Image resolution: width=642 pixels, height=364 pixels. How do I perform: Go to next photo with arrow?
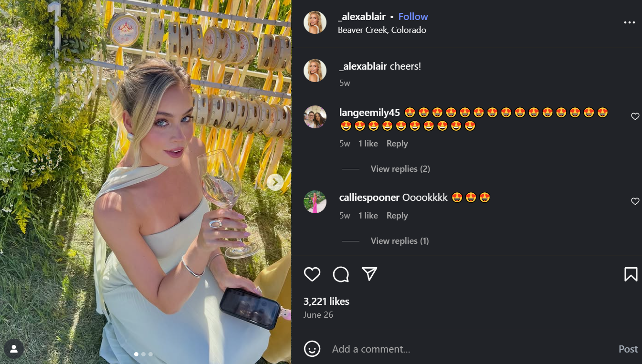tap(275, 182)
